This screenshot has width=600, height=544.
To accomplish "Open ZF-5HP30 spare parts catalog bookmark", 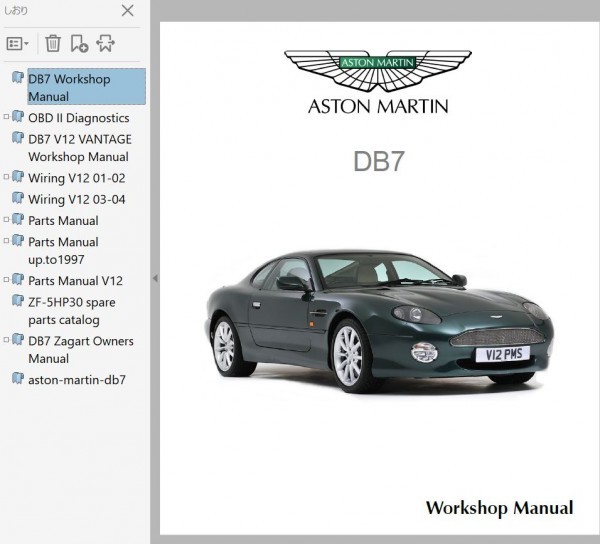I will (72, 311).
